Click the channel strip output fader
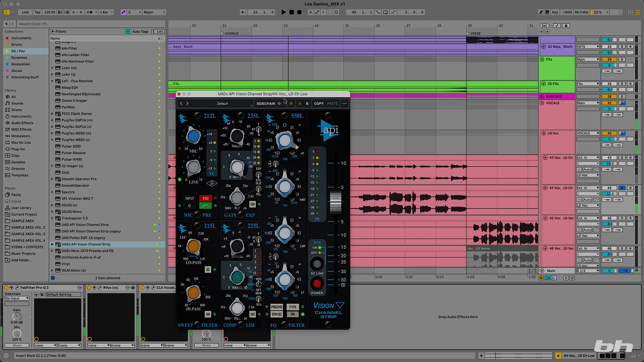 pyautogui.click(x=335, y=202)
